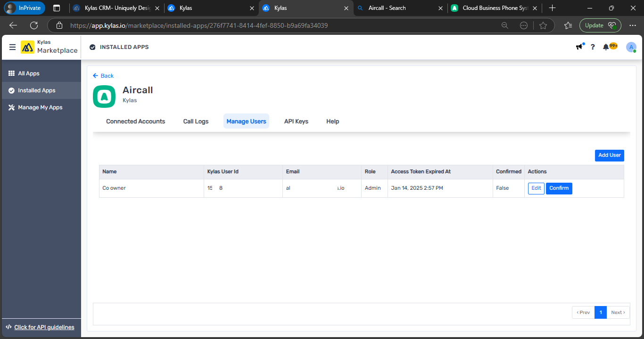This screenshot has width=644, height=339.
Task: Click the Back link
Action: pos(103,76)
